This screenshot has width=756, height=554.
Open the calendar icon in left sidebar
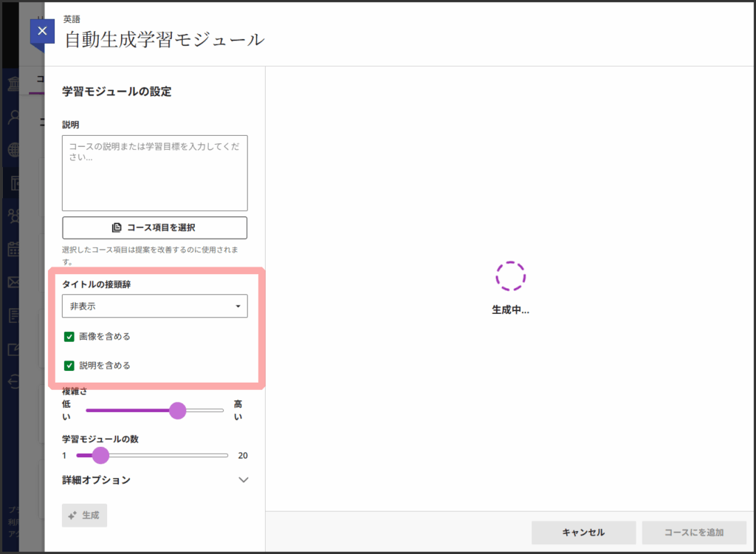point(13,249)
